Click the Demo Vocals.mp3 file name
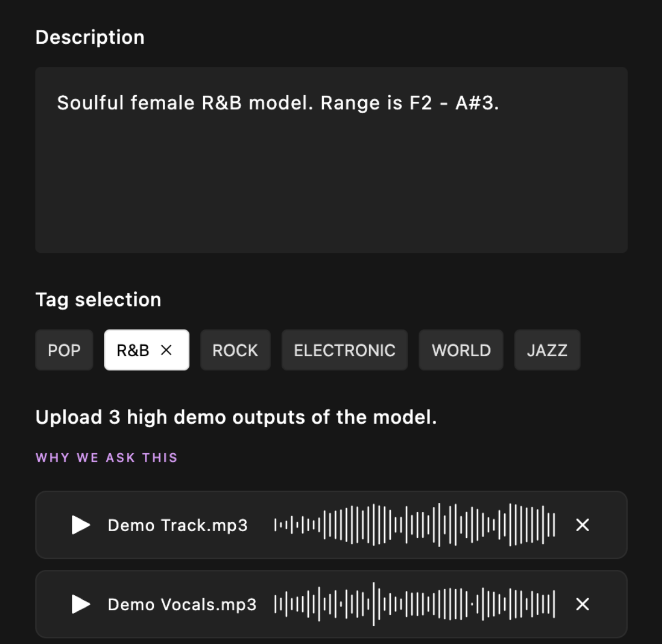The width and height of the screenshot is (662, 644). (x=182, y=605)
